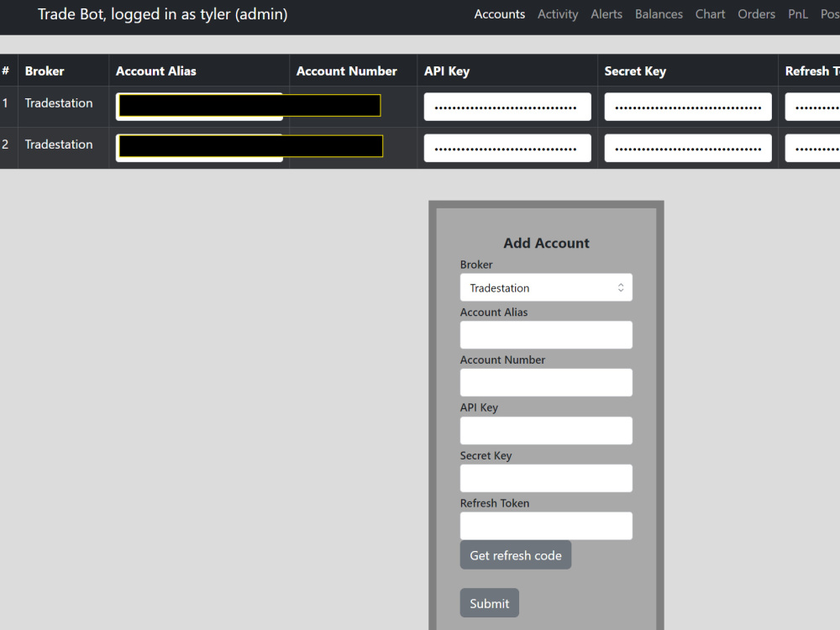This screenshot has height=630, width=840.
Task: Click the Refresh Token label in form
Action: 495,503
